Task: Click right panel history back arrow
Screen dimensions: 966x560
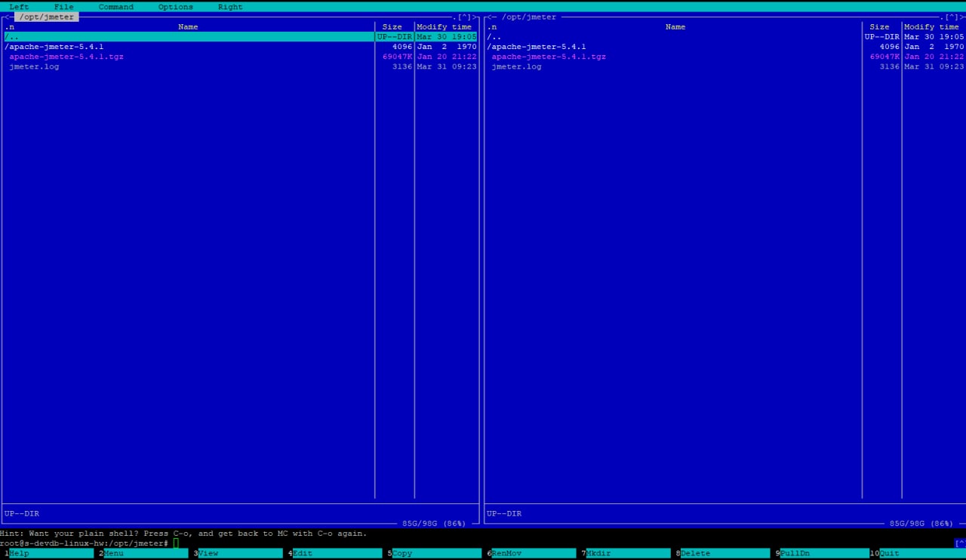Action: pos(489,17)
